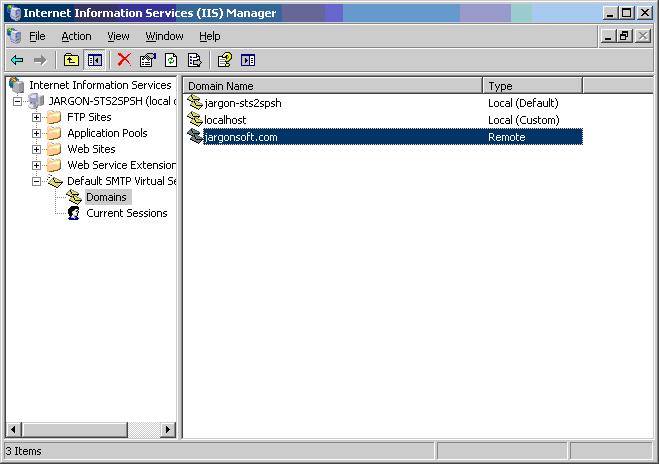Delete selected item with red X
This screenshot has width=659, height=464.
pyautogui.click(x=124, y=60)
